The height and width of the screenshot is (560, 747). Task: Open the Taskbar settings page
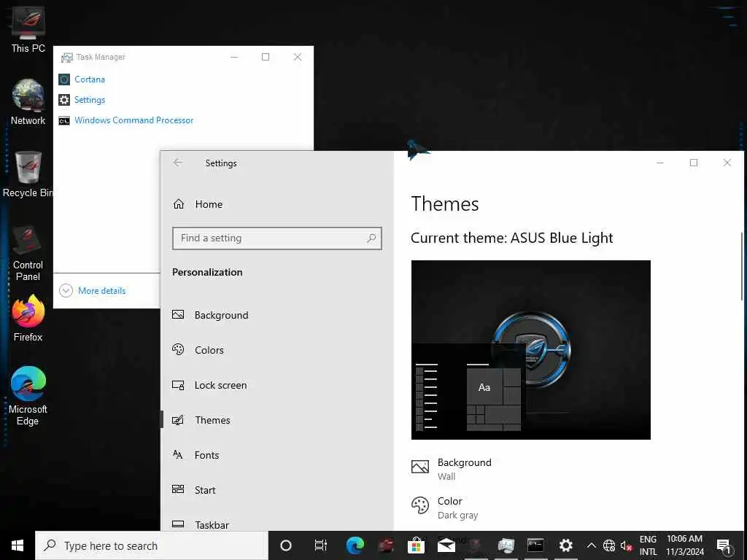coord(212,525)
